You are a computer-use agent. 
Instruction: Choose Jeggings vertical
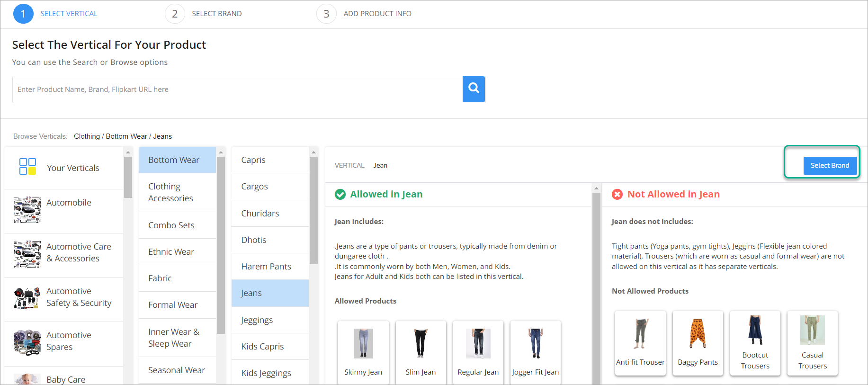coord(270,320)
